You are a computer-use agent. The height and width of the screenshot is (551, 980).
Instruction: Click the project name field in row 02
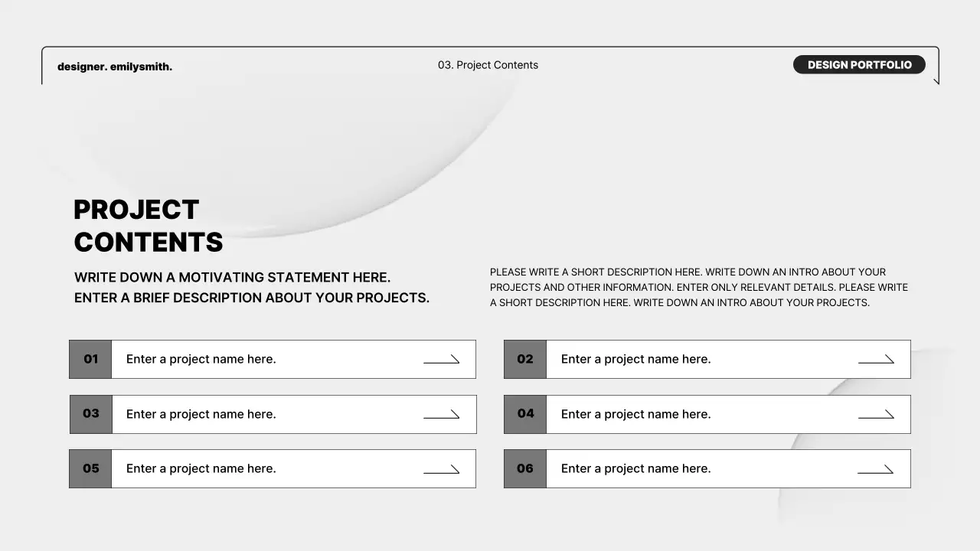pyautogui.click(x=635, y=359)
